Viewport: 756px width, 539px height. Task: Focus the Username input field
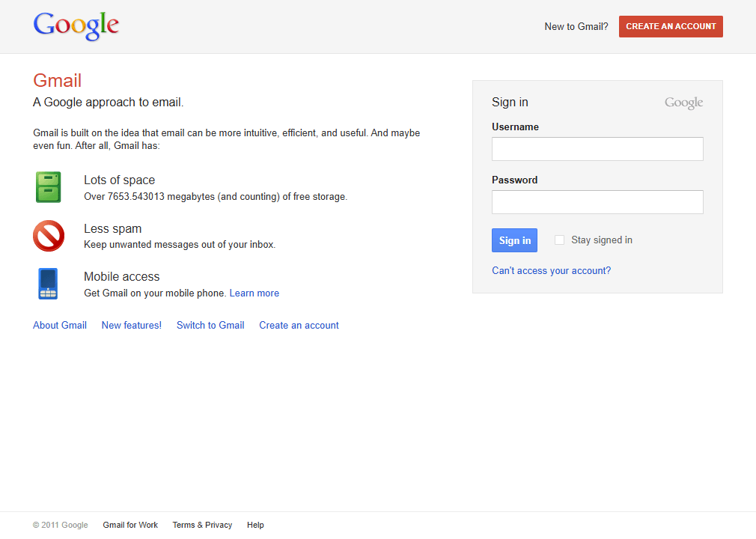597,149
